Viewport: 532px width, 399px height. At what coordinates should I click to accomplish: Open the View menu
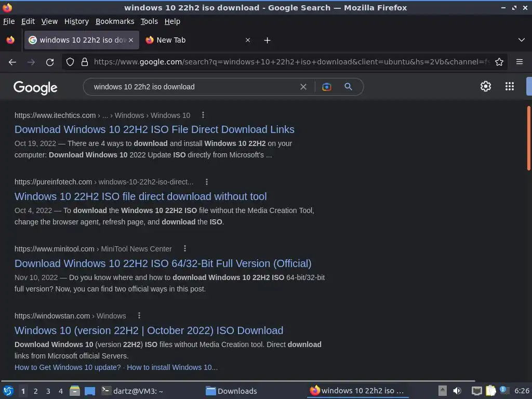pyautogui.click(x=49, y=21)
